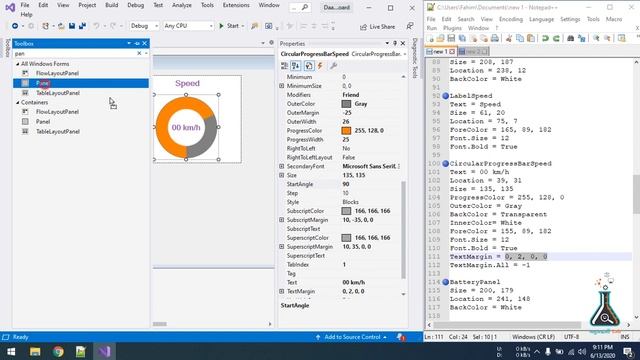Open CircularProgressBarSpeed object selector dropdown

pos(404,54)
